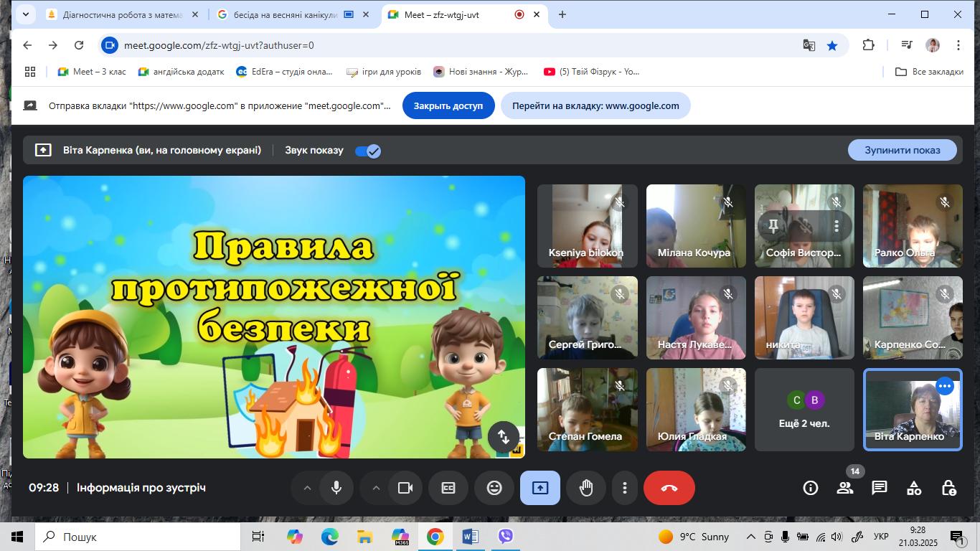Viewport: 980px width, 551px height.
Task: Open ангійська додатк bookmark
Action: 181,72
